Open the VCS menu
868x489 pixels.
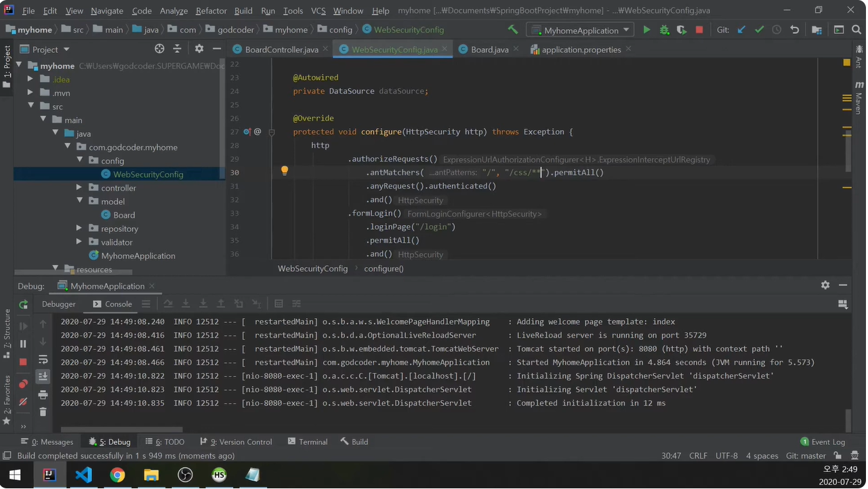click(x=318, y=11)
